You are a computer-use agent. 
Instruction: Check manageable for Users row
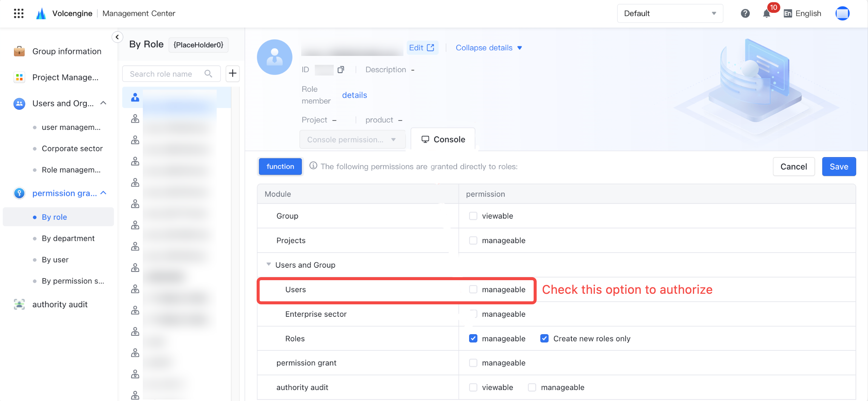pos(473,290)
